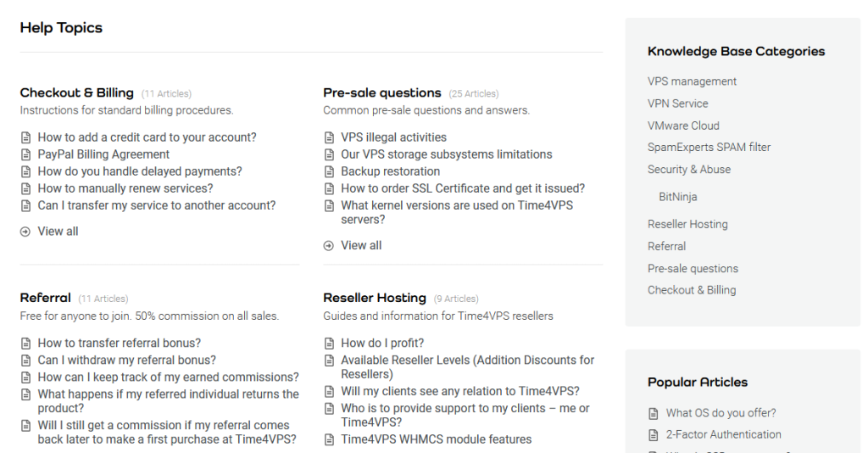The height and width of the screenshot is (453, 868).
Task: Open the SpamExperts SPAM filter category
Action: tap(709, 148)
